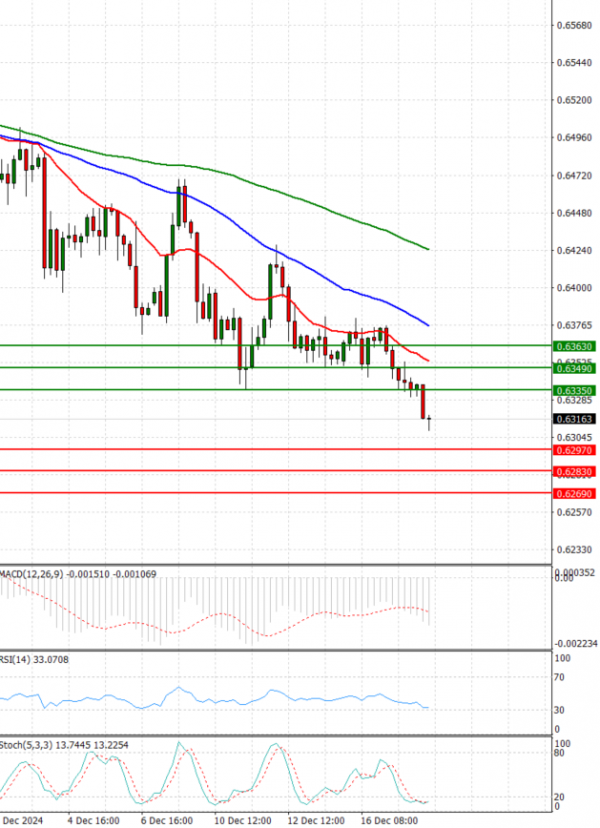Click the 0.62570 price axis value
Viewport: 600px width, 828px height.
pyautogui.click(x=575, y=513)
